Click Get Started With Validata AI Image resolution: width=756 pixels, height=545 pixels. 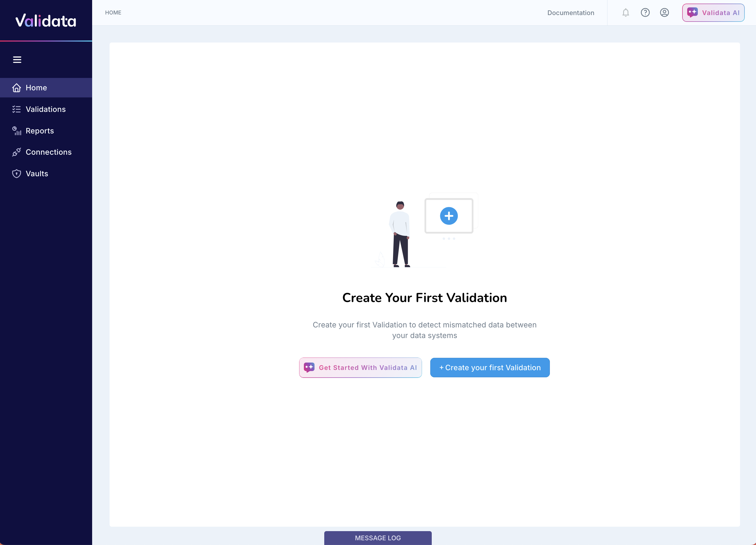click(x=360, y=367)
